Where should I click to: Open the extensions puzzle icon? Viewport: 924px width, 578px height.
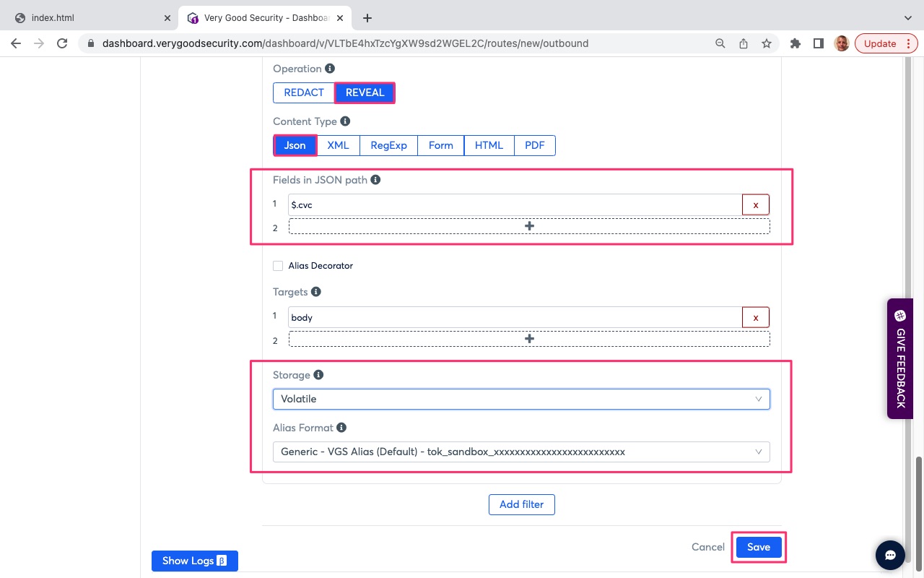796,43
